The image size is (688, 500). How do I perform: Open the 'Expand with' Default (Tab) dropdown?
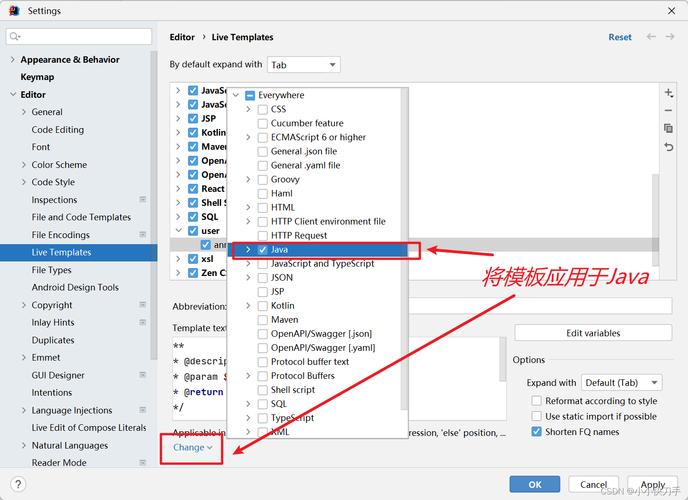(x=621, y=383)
